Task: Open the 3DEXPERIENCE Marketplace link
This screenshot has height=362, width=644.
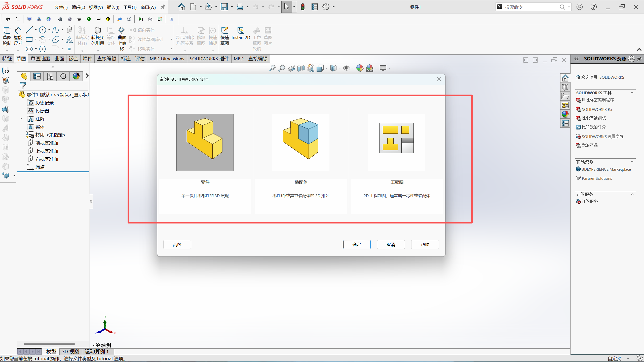Action: click(606, 169)
